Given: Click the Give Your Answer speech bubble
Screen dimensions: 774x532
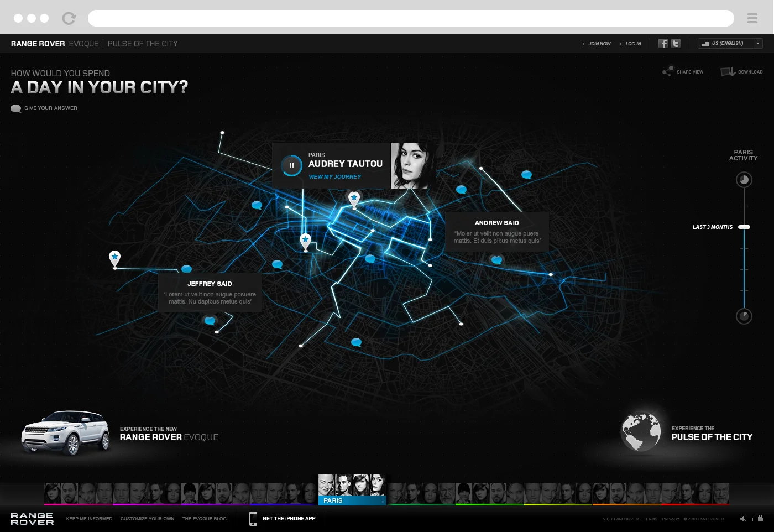Looking at the screenshot, I should 16,108.
